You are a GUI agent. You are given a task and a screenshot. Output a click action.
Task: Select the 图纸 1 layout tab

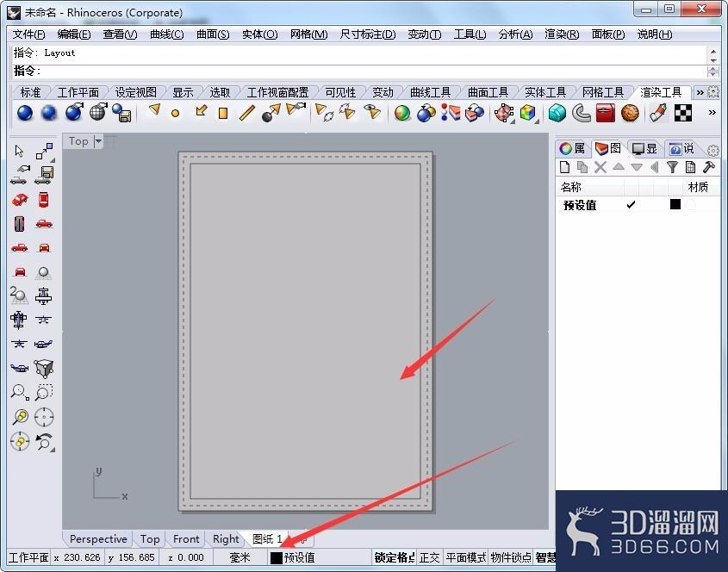pyautogui.click(x=267, y=538)
